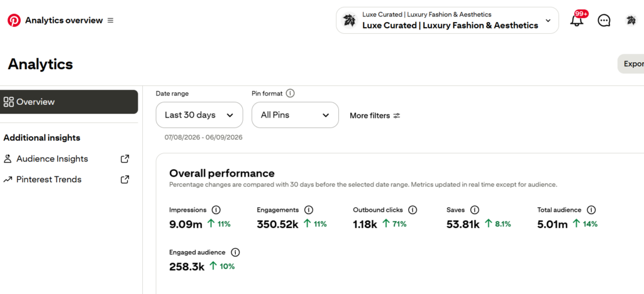
Task: Show info for Total audience metric
Action: tap(591, 210)
